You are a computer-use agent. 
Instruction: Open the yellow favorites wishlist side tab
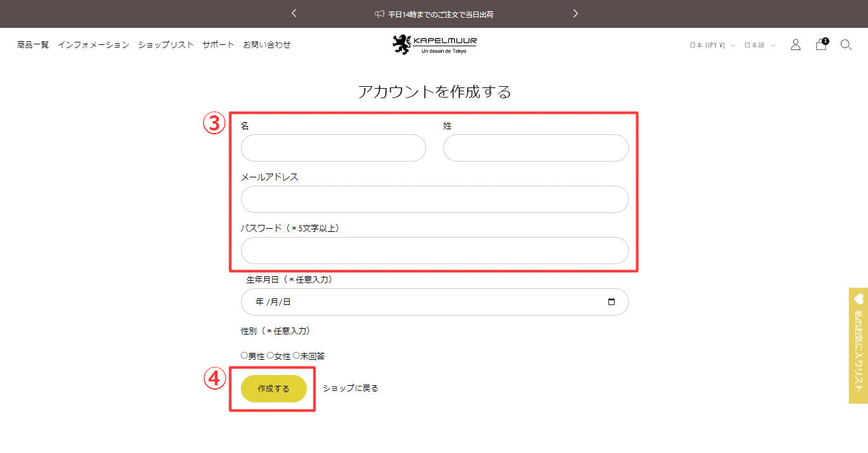click(x=858, y=345)
